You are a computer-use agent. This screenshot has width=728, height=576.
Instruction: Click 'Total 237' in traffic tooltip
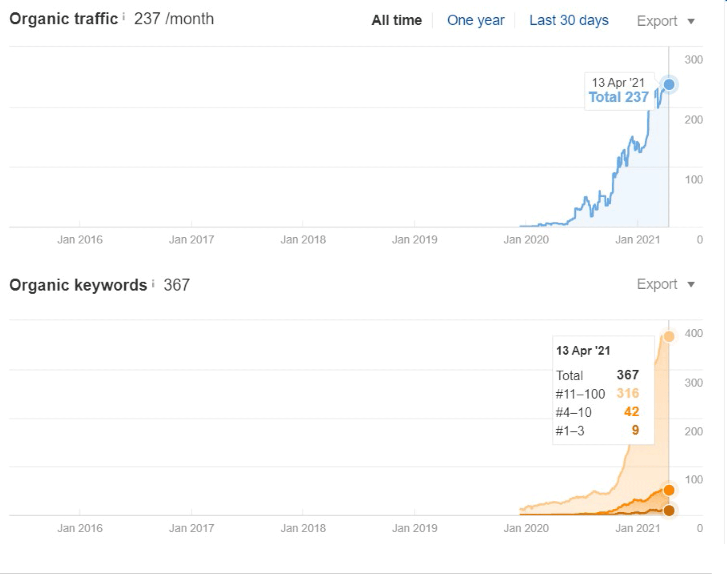618,97
